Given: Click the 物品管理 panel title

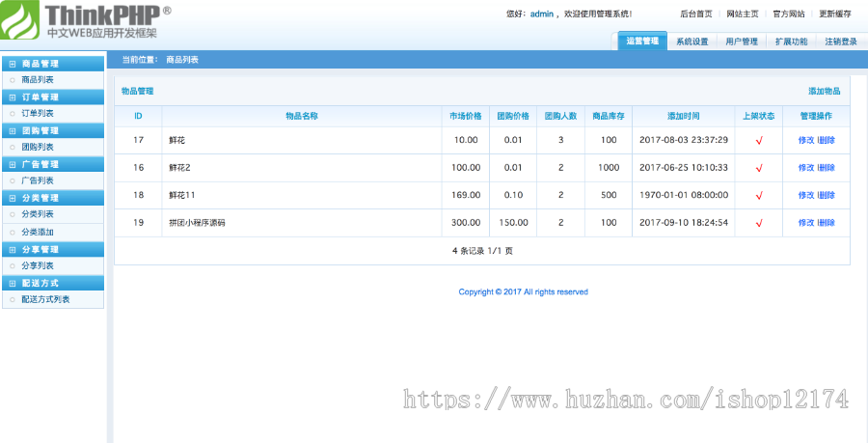Looking at the screenshot, I should click(x=137, y=91).
